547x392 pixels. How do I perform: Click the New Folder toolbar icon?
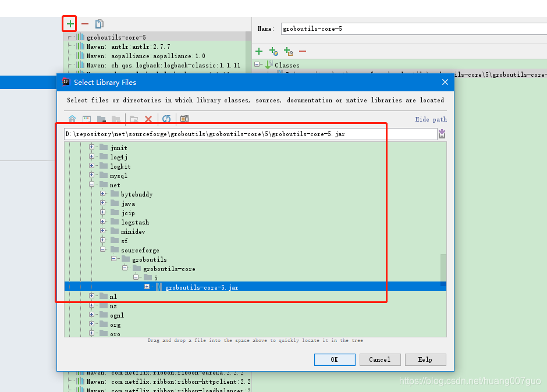pyautogui.click(x=134, y=119)
